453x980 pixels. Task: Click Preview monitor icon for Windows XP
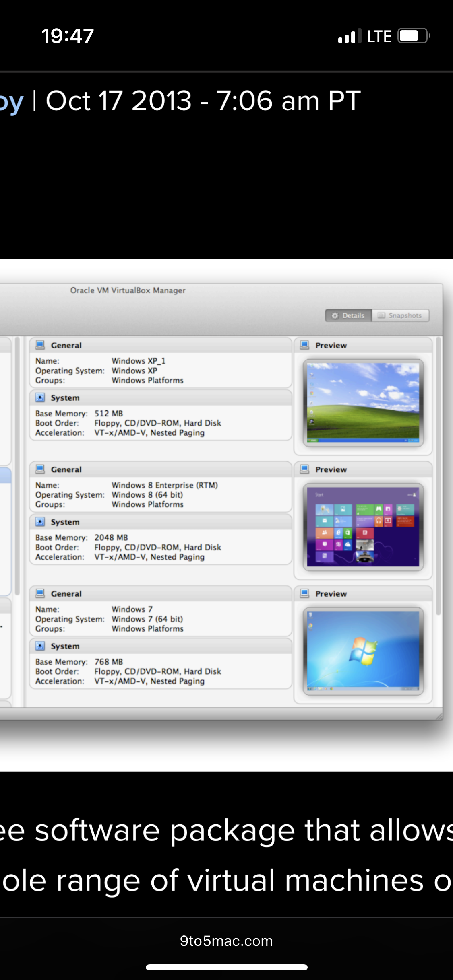305,345
